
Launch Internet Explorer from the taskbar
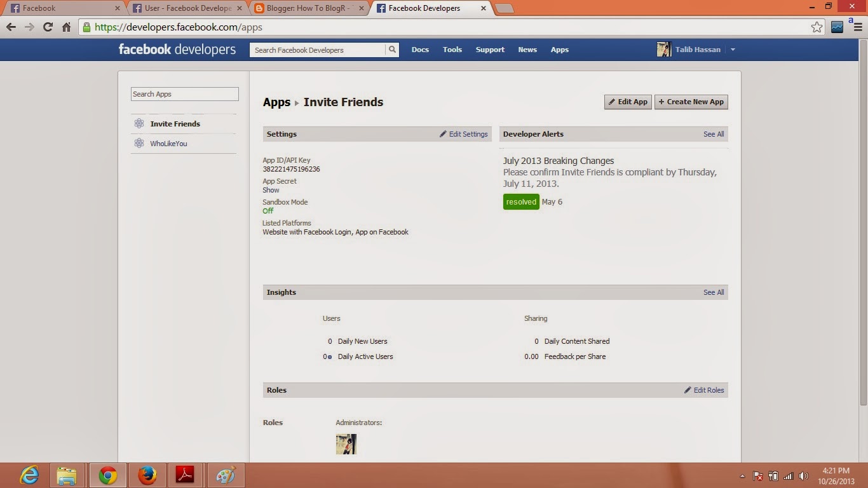tap(29, 475)
